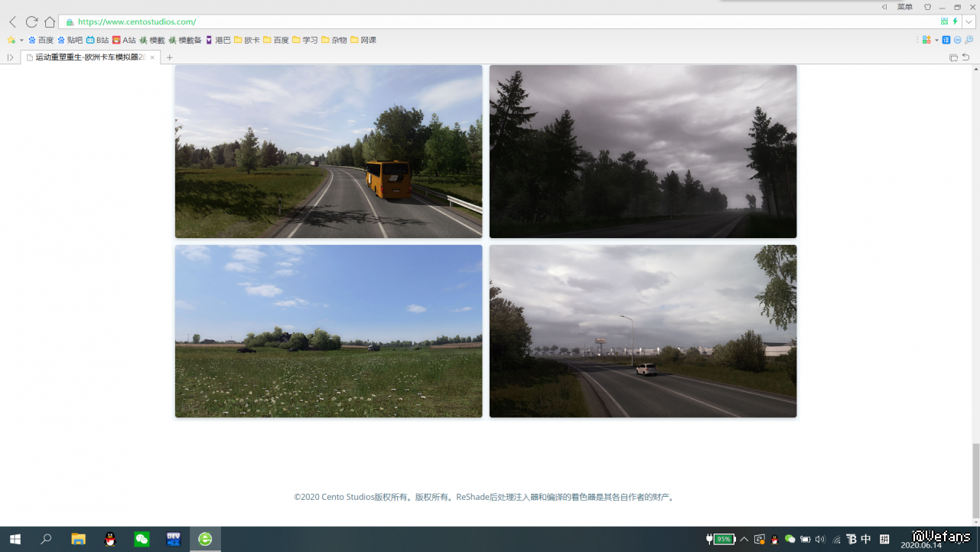Click the page vertical scrollbar thumb
The width and height of the screenshot is (980, 552).
975,480
